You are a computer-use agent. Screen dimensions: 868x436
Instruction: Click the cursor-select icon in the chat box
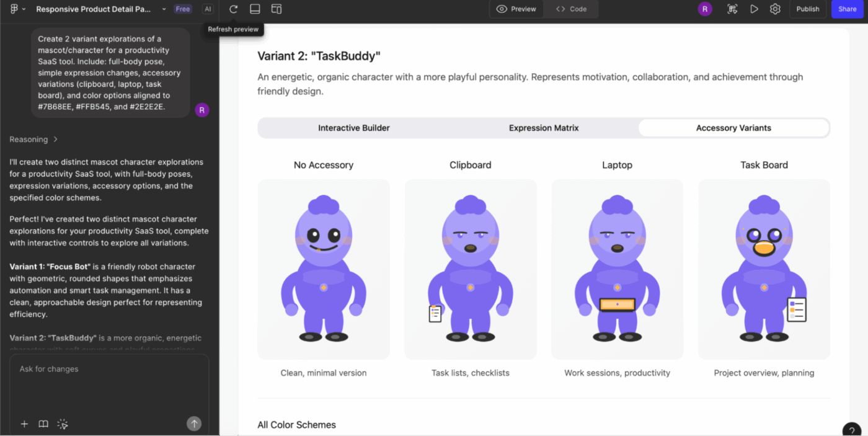(x=62, y=424)
